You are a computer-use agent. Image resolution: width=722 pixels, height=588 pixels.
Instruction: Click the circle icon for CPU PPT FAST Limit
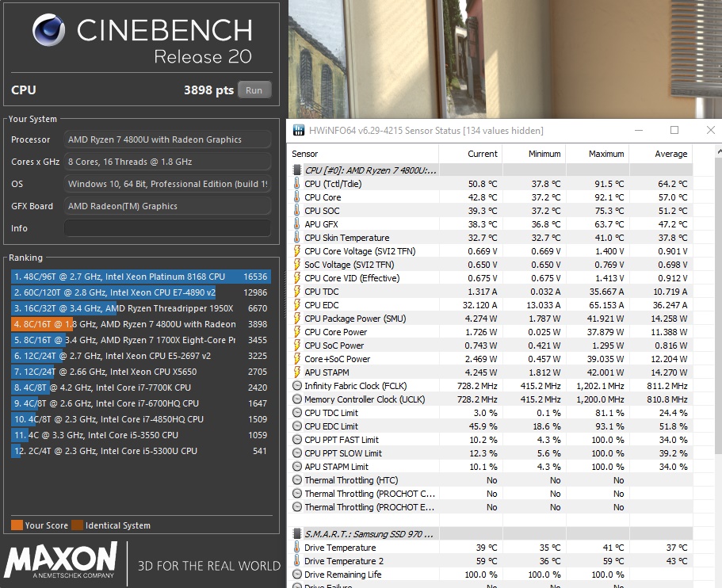(297, 440)
